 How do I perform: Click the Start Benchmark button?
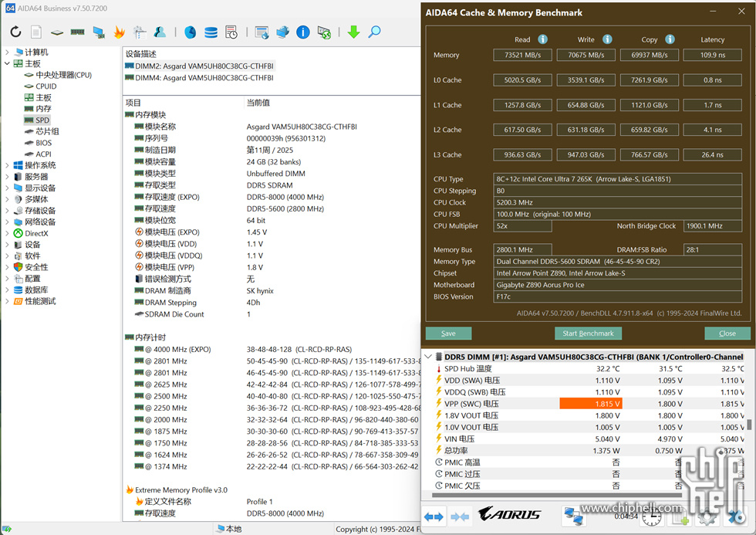(x=588, y=334)
